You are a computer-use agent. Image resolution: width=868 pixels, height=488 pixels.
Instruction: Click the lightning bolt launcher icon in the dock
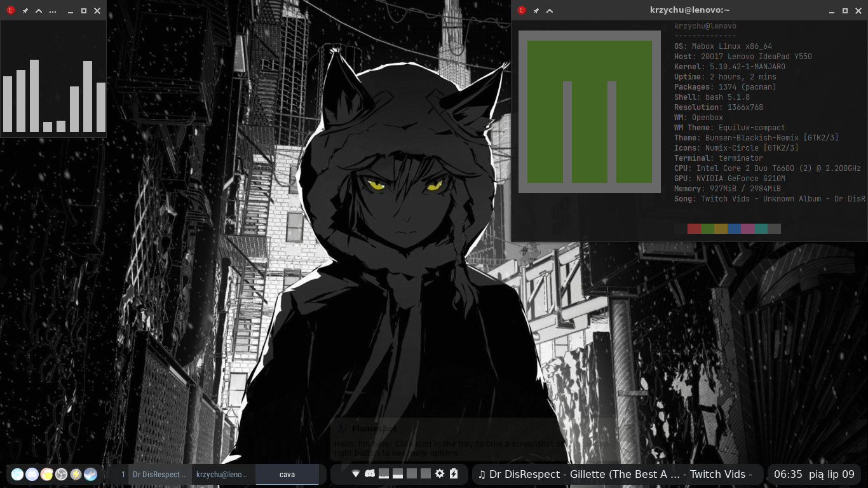(76, 474)
